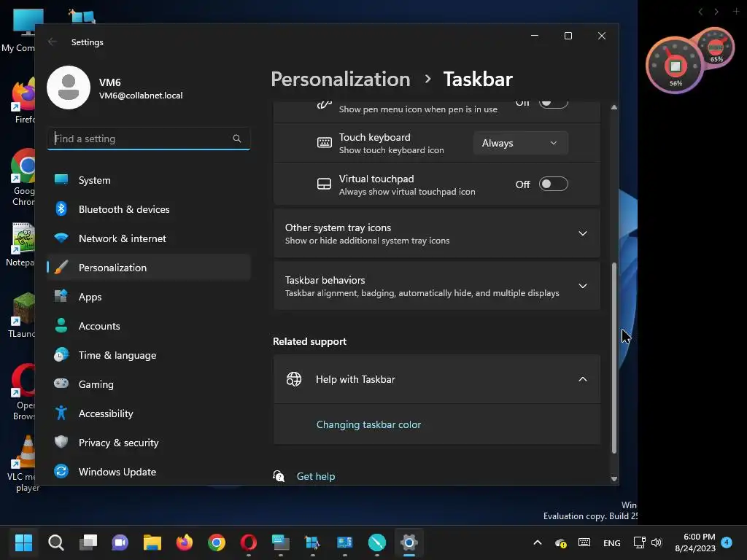Open the Apps settings category
747x560 pixels.
[x=149, y=297]
